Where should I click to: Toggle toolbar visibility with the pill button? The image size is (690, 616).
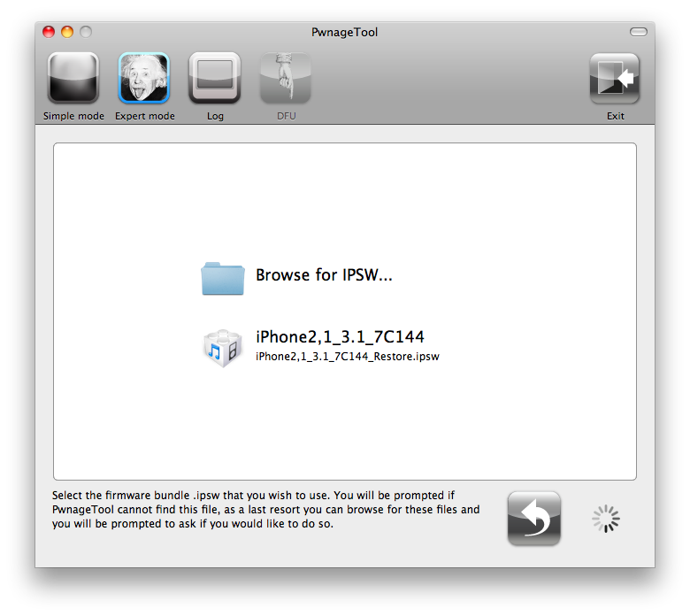tap(638, 33)
